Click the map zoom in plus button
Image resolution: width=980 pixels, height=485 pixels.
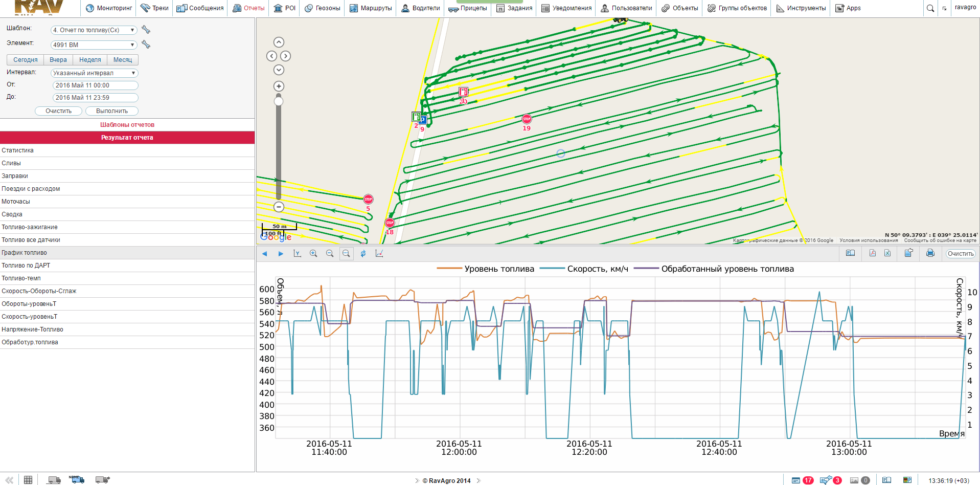tap(279, 86)
